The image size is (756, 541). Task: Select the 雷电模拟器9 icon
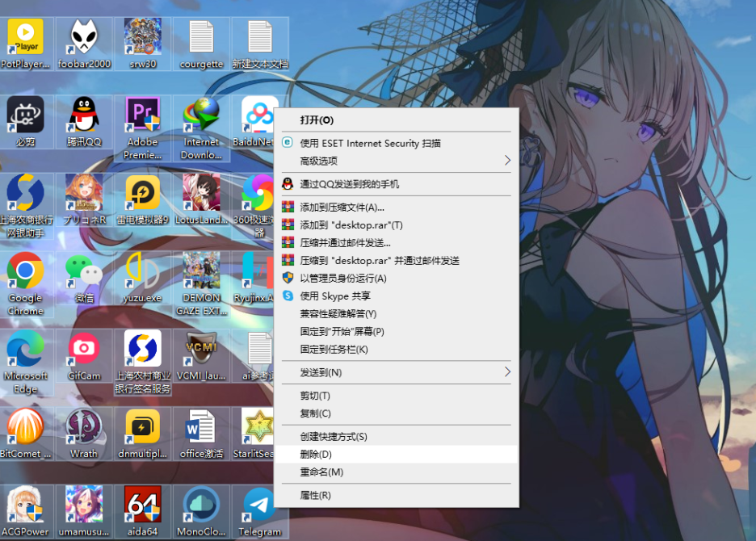click(x=143, y=199)
